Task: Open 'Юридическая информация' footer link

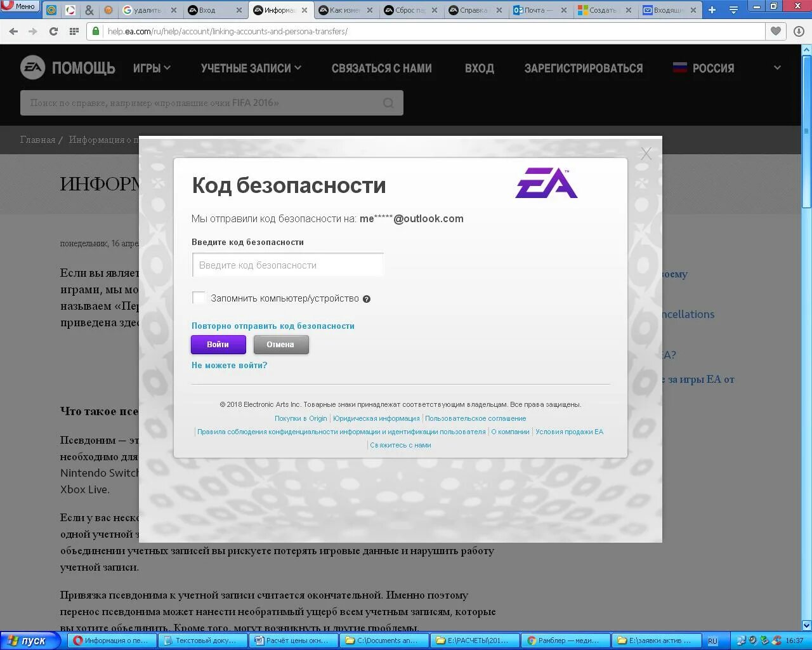Action: click(x=376, y=418)
